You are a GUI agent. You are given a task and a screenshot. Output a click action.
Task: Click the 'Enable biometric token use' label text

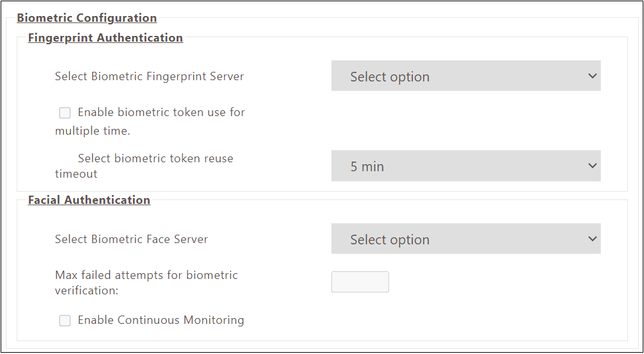[161, 112]
